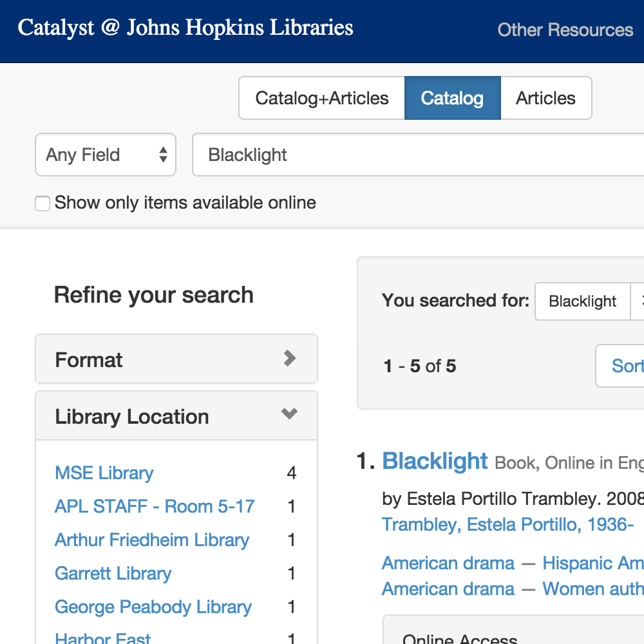The image size is (644, 644).
Task: Select the Catalog tab
Action: tap(452, 98)
